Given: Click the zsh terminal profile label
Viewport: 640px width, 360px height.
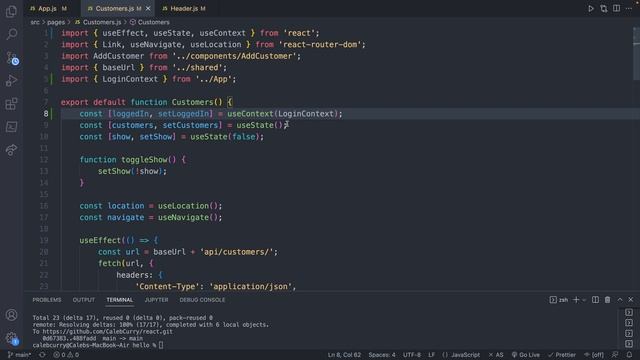Looking at the screenshot, I should [559, 300].
